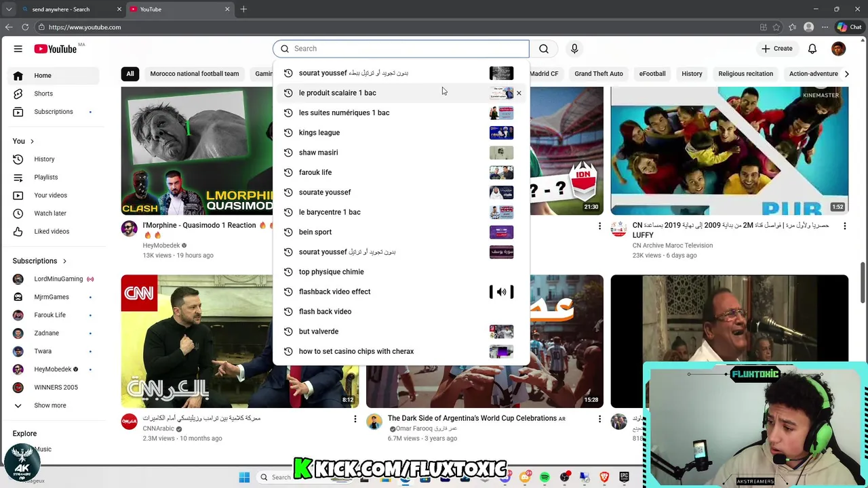Reload the page

click(25, 27)
